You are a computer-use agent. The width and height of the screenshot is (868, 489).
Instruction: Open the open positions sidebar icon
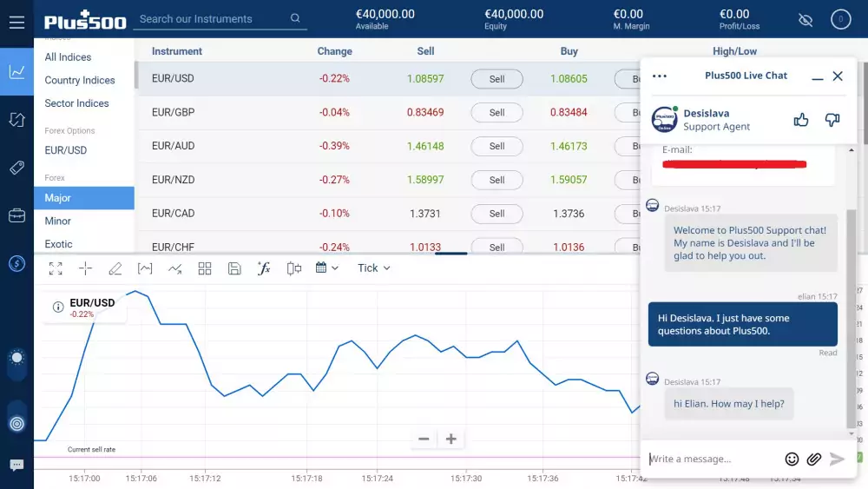point(16,120)
